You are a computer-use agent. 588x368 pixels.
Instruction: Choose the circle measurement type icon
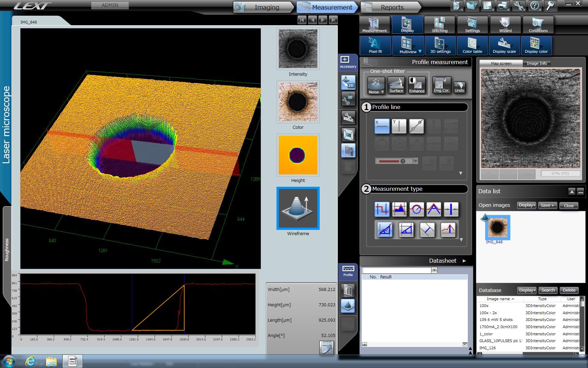(416, 209)
